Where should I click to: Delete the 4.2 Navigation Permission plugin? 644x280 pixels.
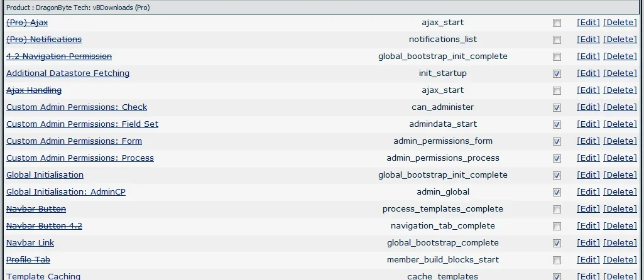(620, 57)
